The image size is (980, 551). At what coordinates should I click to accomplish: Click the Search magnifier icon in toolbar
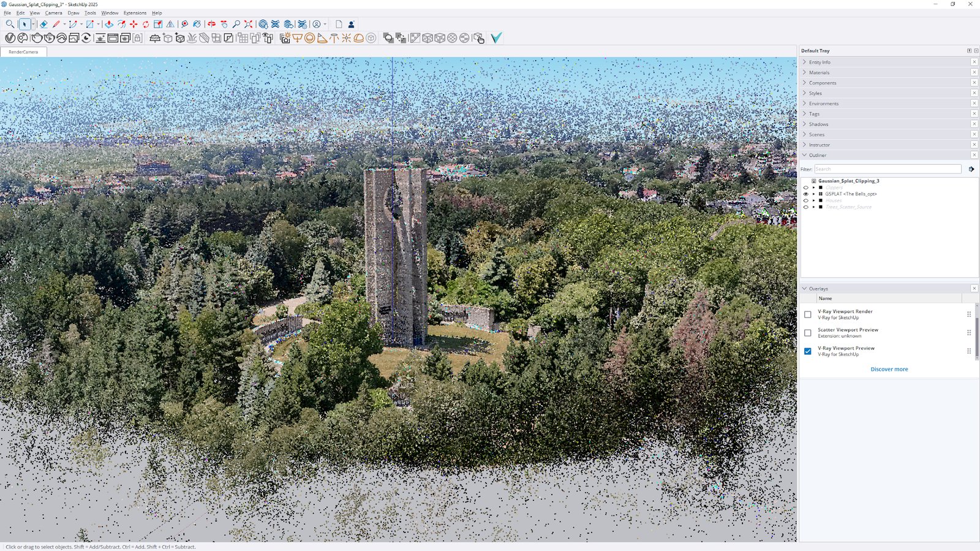click(10, 25)
